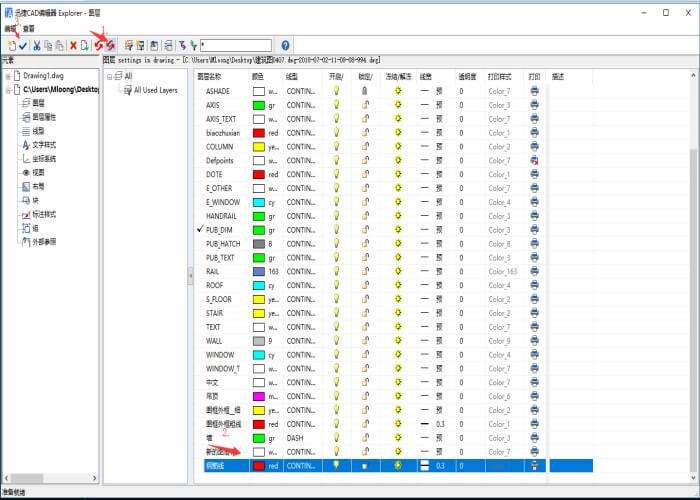Sort by the plot style column header
Image resolution: width=700 pixels, height=500 pixels.
pyautogui.click(x=500, y=77)
